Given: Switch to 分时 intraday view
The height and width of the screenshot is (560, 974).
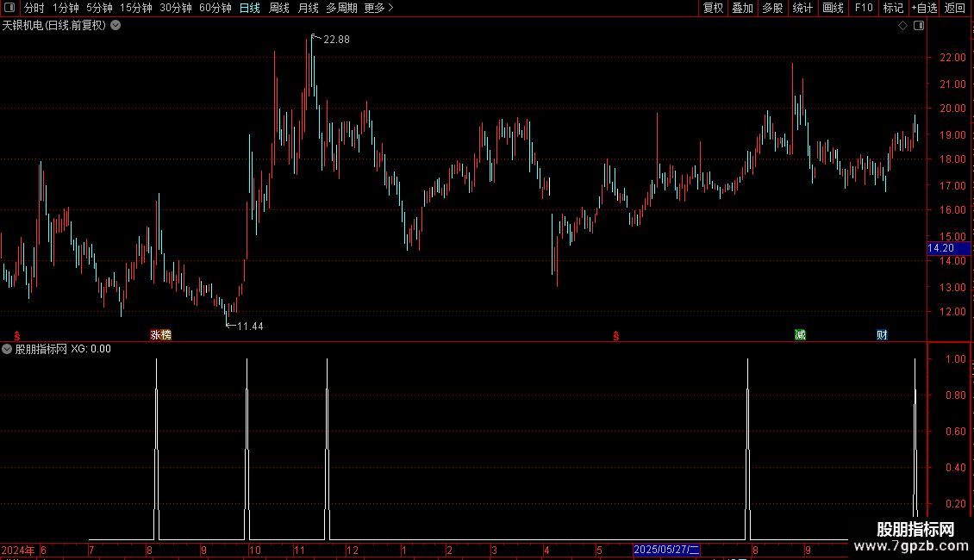Looking at the screenshot, I should pyautogui.click(x=34, y=8).
